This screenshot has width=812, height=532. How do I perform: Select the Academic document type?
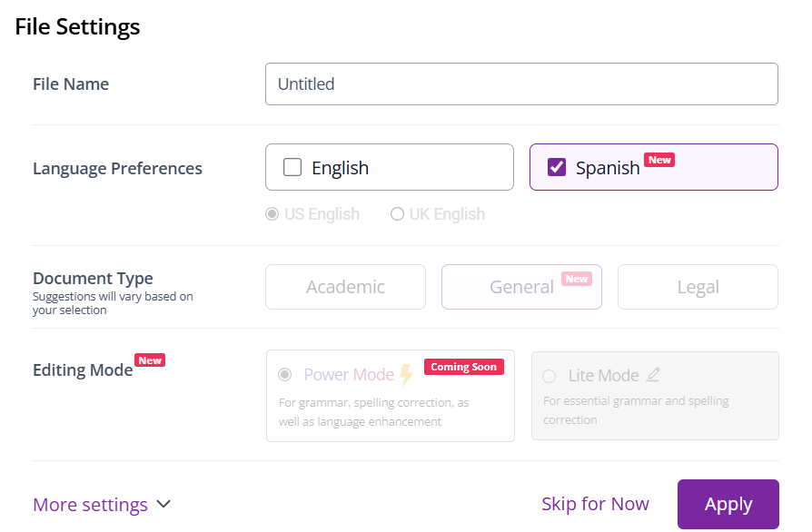point(345,287)
